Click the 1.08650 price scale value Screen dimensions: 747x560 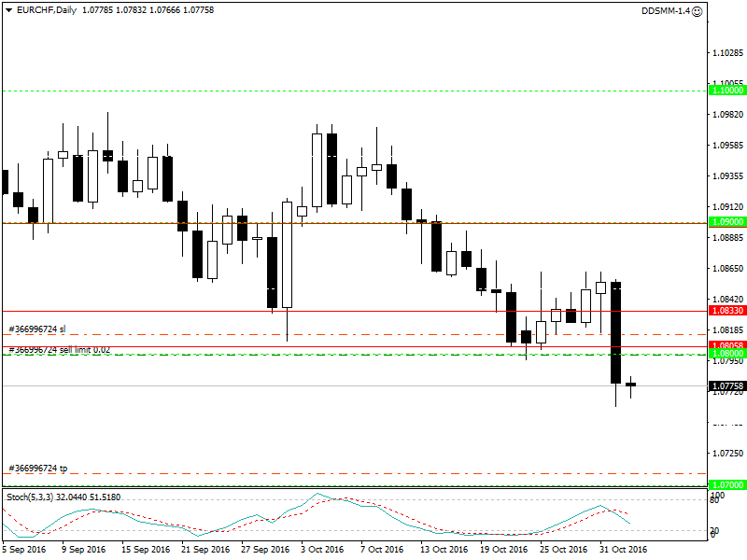click(728, 269)
